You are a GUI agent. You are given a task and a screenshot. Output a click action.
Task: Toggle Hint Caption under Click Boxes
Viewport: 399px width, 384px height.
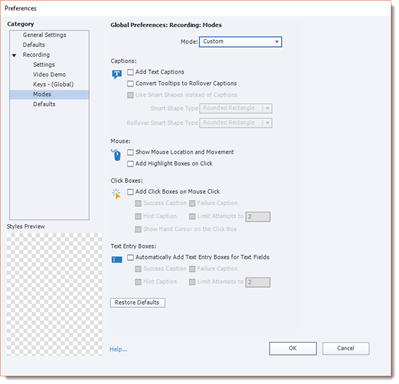(x=138, y=217)
